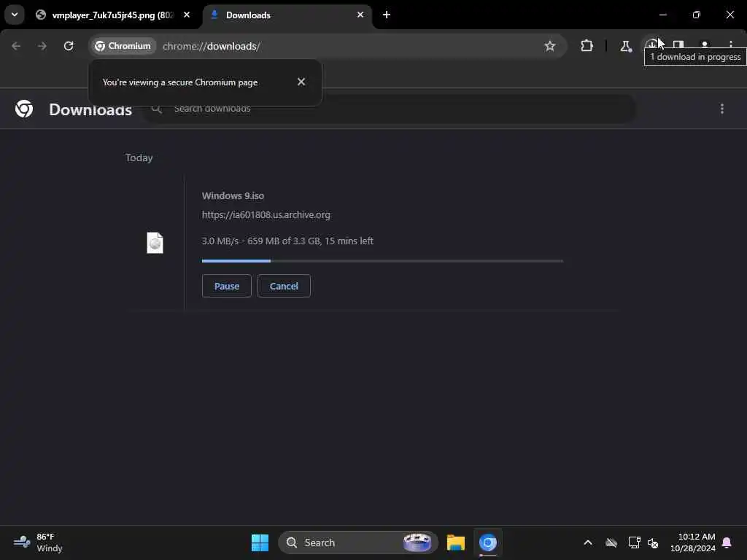Image resolution: width=747 pixels, height=560 pixels.
Task: Click the Windows 9.iso file name
Action: point(233,195)
